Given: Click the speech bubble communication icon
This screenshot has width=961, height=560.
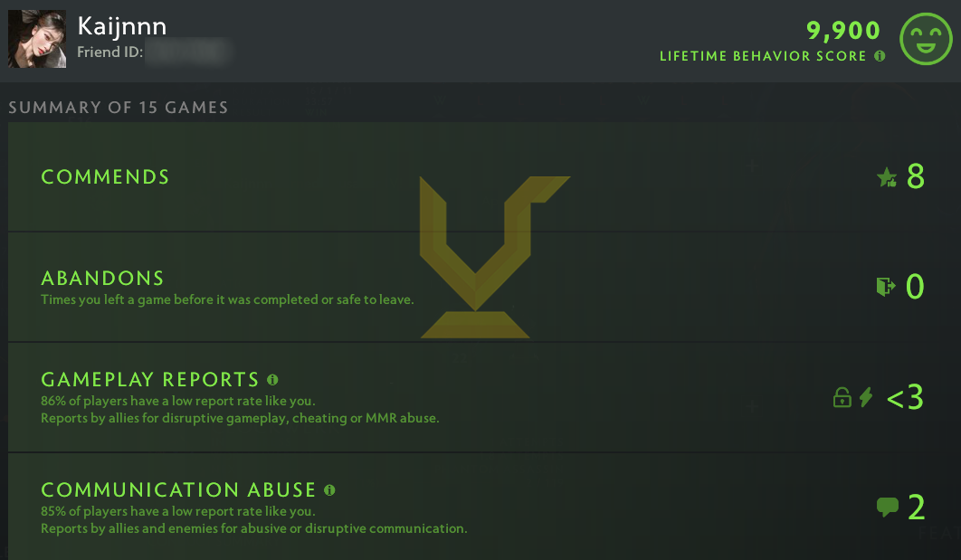Looking at the screenshot, I should (888, 507).
